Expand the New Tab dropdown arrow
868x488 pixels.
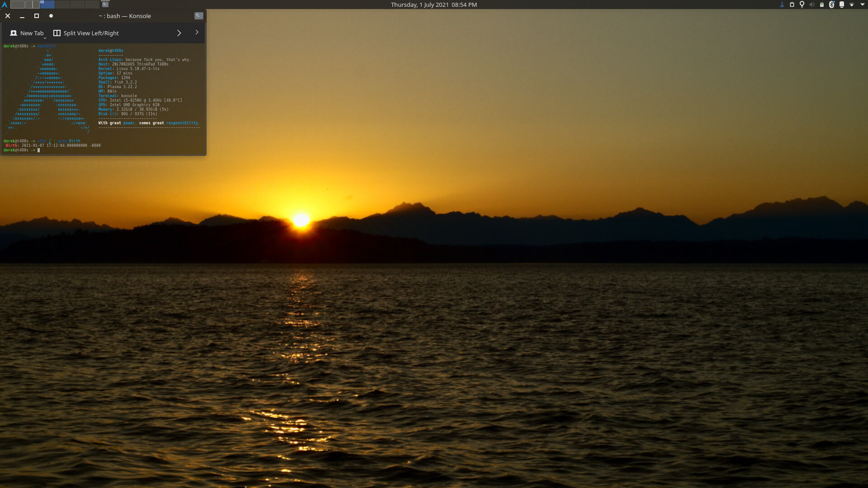[x=45, y=38]
